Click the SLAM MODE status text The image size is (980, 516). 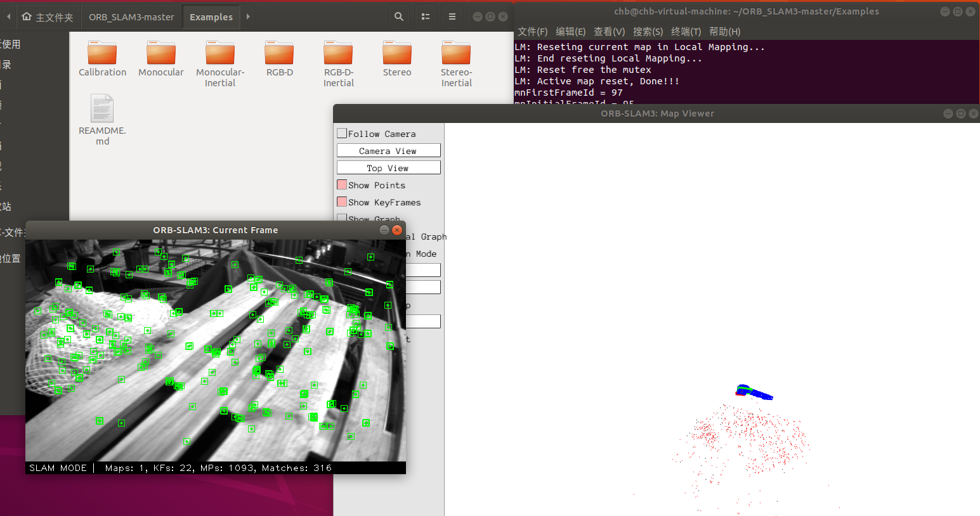[58, 468]
